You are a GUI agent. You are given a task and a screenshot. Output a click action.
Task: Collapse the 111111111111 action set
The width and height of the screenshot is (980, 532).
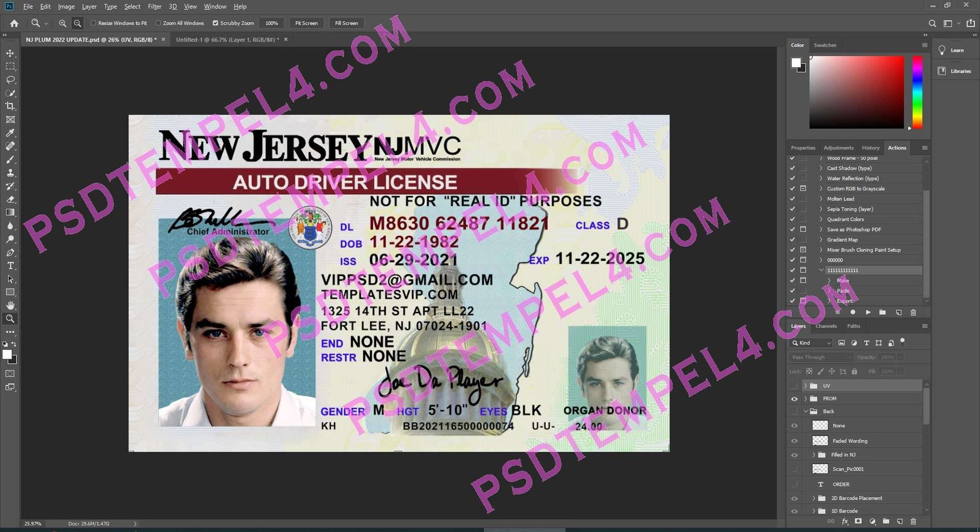[x=821, y=270]
